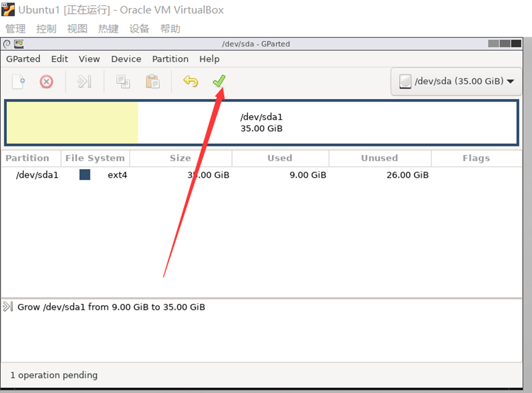The width and height of the screenshot is (532, 393).
Task: Select the pending Grow /dev/sda1 operation entry
Action: [111, 307]
